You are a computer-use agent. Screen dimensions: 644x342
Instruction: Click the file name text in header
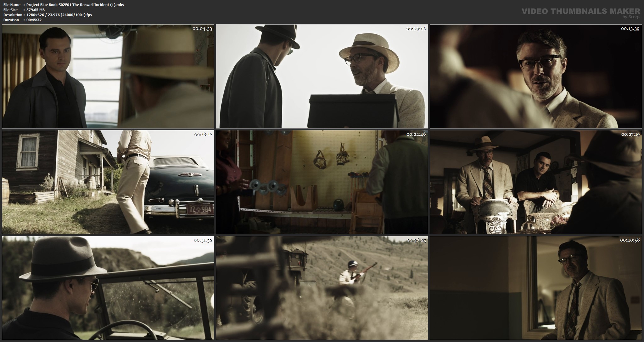[x=76, y=5]
